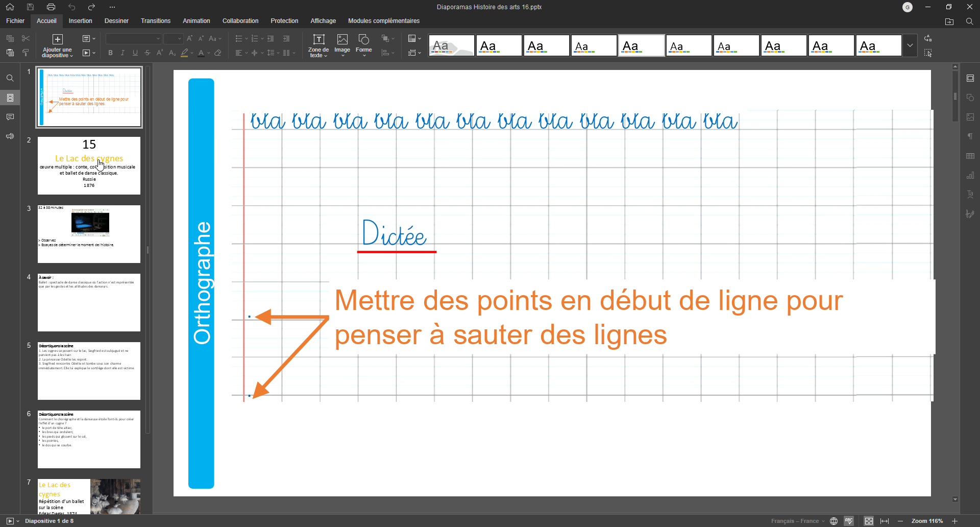Open the Fichier menu

[15, 21]
